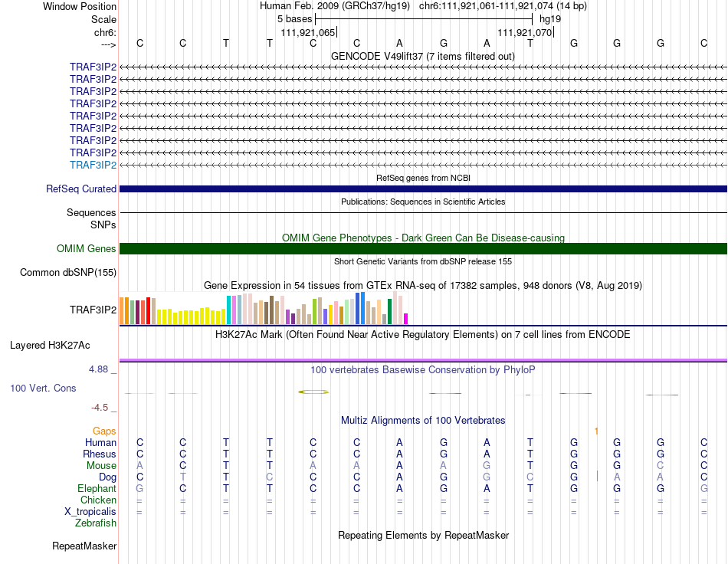728x564 pixels.
Task: Click Repeating Elements by RepeatMasker title
Action: [423, 535]
